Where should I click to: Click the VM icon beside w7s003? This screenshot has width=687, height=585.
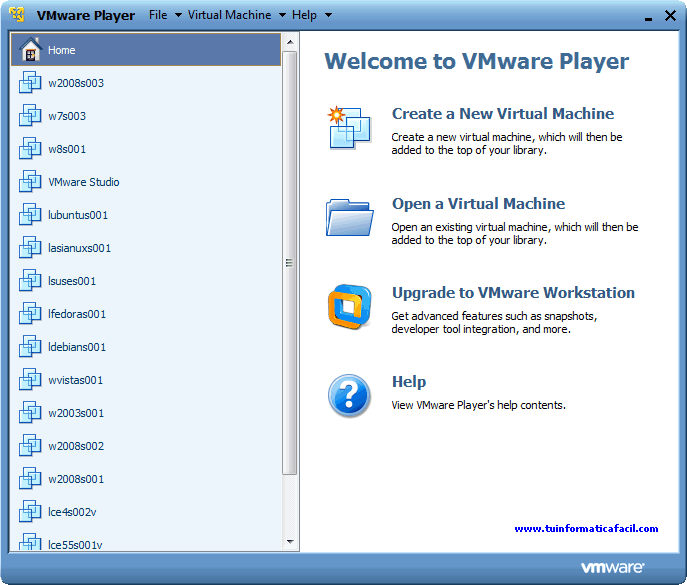click(x=30, y=115)
